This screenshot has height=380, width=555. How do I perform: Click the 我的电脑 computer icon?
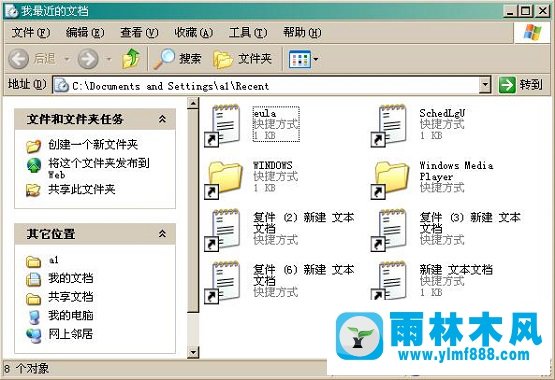click(34, 317)
